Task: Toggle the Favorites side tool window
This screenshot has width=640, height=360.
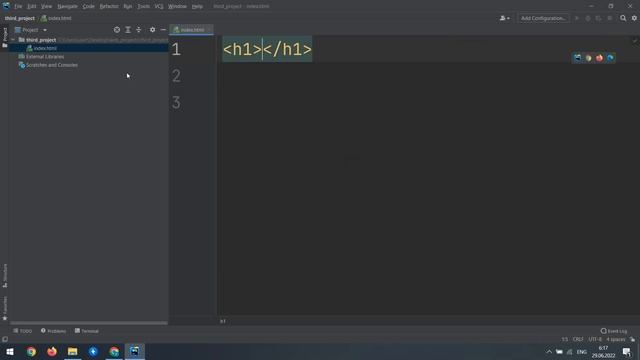Action: tap(5, 309)
